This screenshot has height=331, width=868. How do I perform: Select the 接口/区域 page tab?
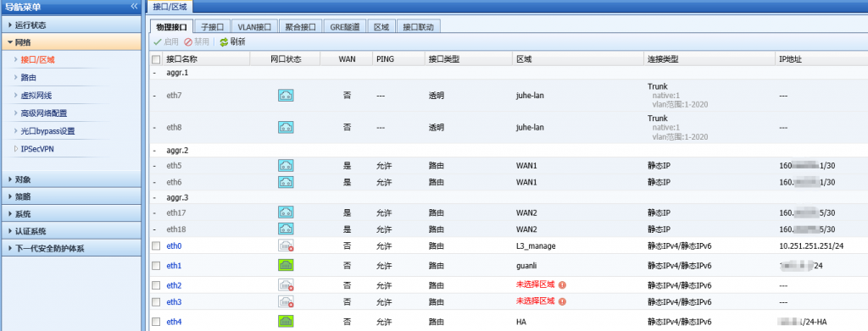[170, 7]
